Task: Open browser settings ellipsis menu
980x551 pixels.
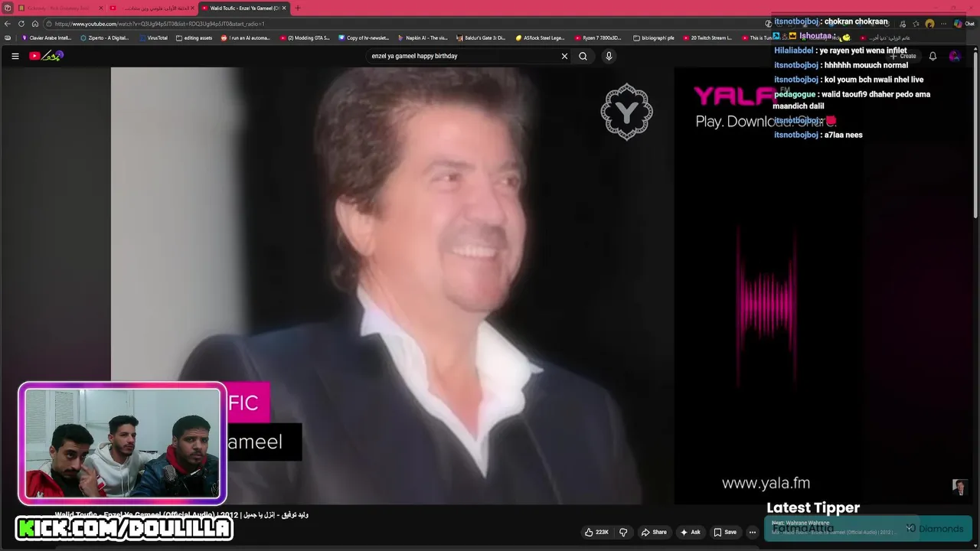Action: point(942,24)
